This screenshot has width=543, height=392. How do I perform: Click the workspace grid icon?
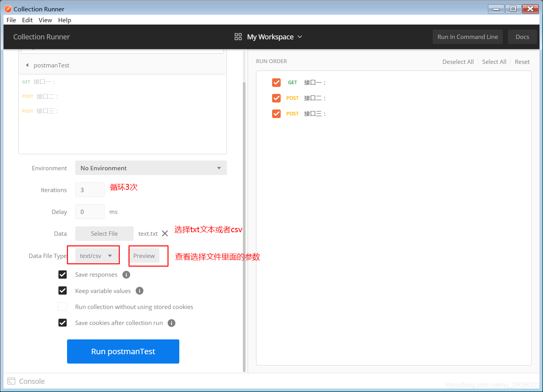238,37
